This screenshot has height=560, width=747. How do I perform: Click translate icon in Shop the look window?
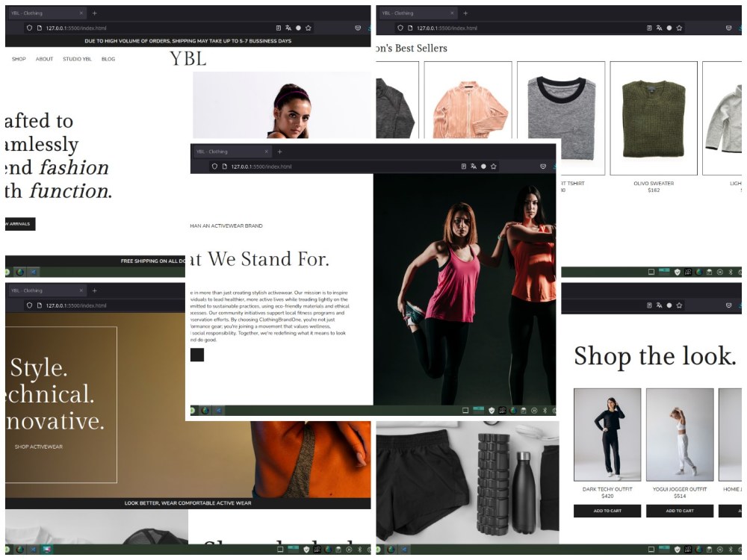(660, 305)
